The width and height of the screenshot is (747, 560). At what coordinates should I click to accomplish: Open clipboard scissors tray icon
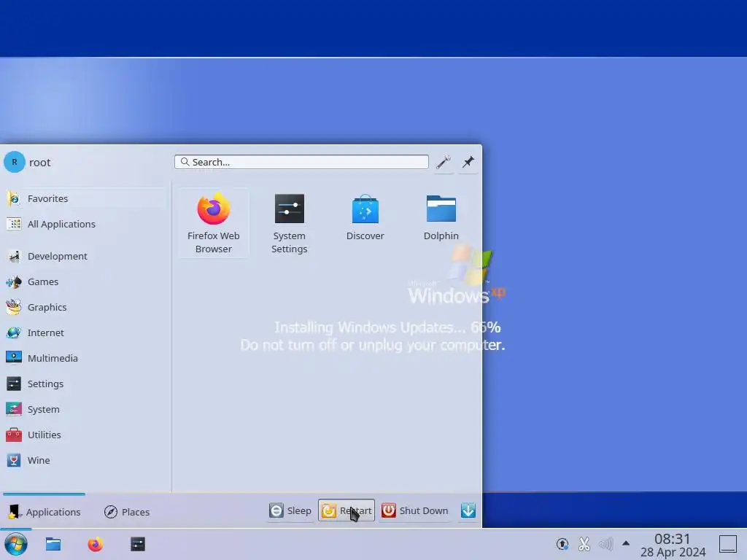(584, 544)
